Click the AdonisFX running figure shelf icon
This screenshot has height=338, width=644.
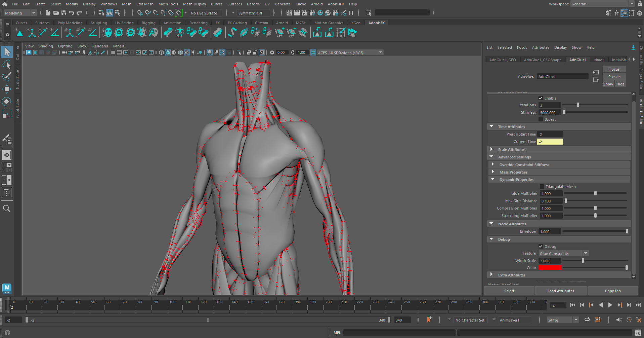click(x=180, y=33)
